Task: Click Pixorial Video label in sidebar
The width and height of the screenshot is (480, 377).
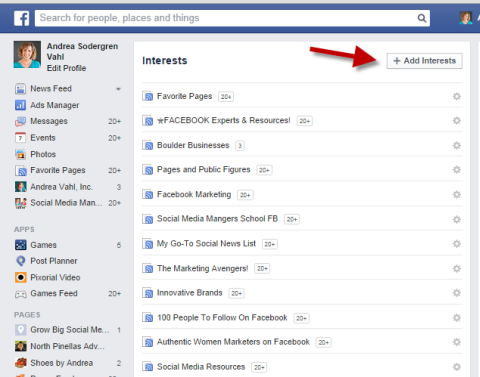Action: [55, 277]
